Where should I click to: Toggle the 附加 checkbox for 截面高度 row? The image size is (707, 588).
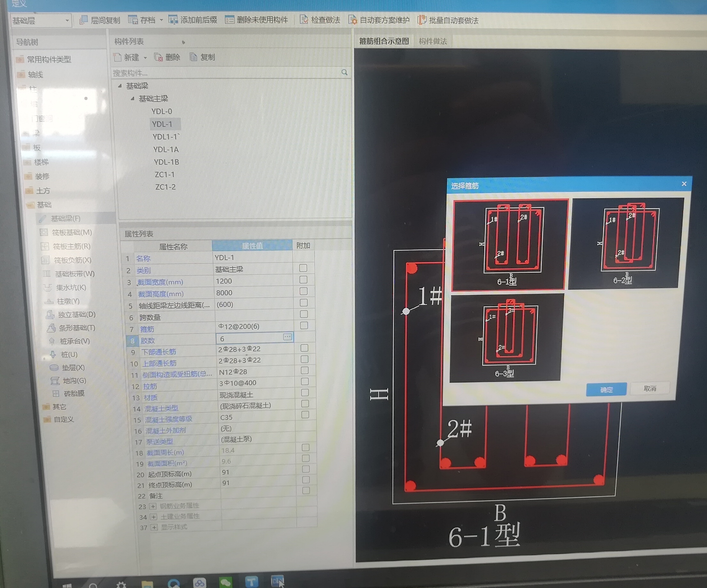(x=303, y=291)
